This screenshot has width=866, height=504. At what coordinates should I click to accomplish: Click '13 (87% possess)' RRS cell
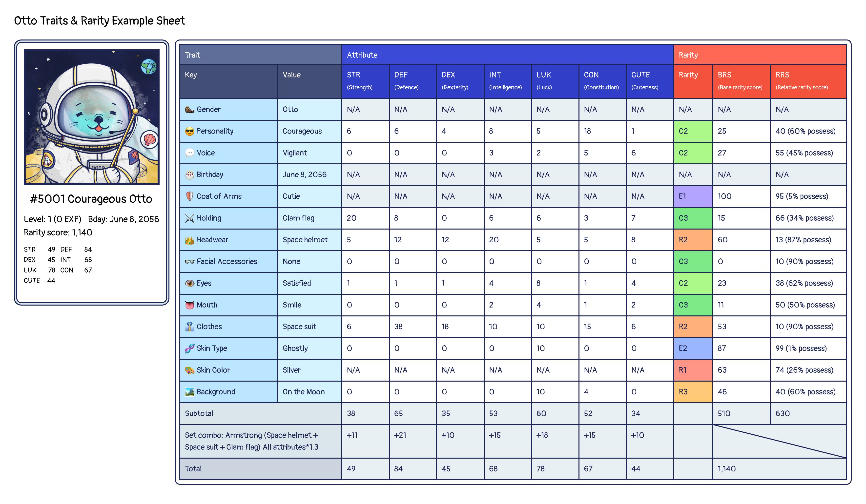(809, 240)
